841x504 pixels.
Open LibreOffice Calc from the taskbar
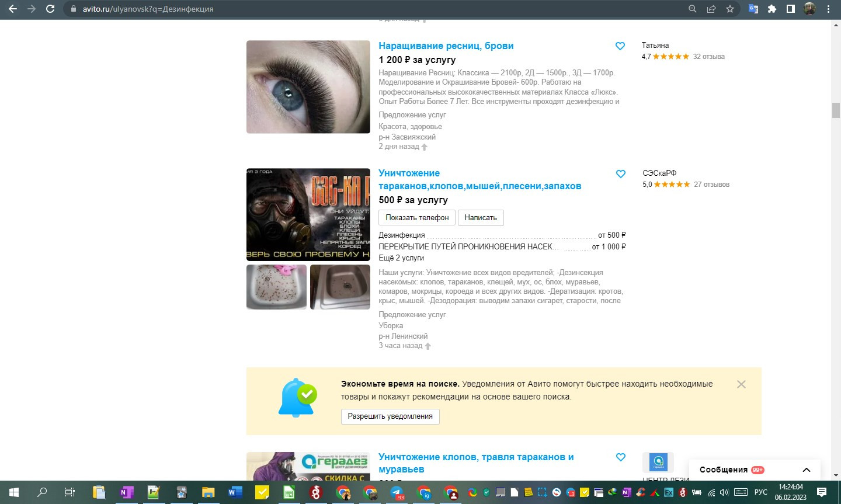289,492
